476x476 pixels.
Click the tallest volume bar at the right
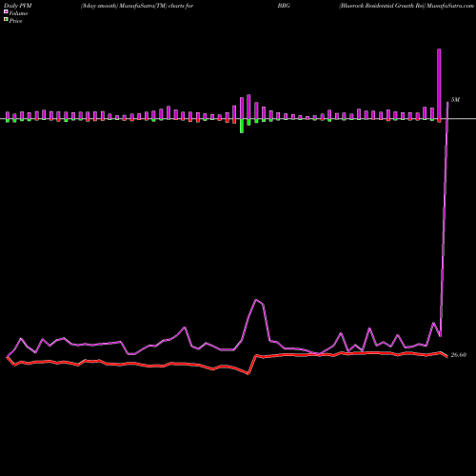tap(439, 84)
